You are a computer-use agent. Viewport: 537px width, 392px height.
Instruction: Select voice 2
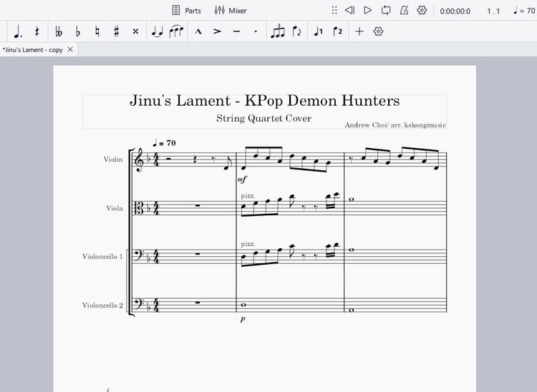(x=337, y=31)
